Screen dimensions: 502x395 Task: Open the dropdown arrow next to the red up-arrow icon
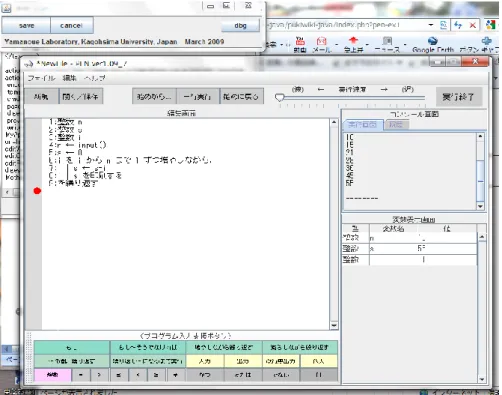[x=367, y=44]
